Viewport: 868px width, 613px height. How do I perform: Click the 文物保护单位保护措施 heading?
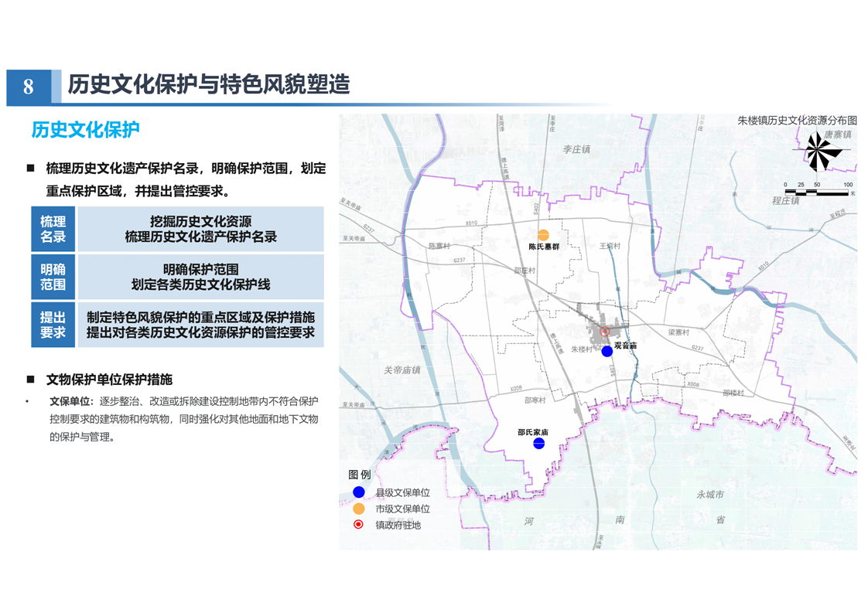(x=109, y=380)
